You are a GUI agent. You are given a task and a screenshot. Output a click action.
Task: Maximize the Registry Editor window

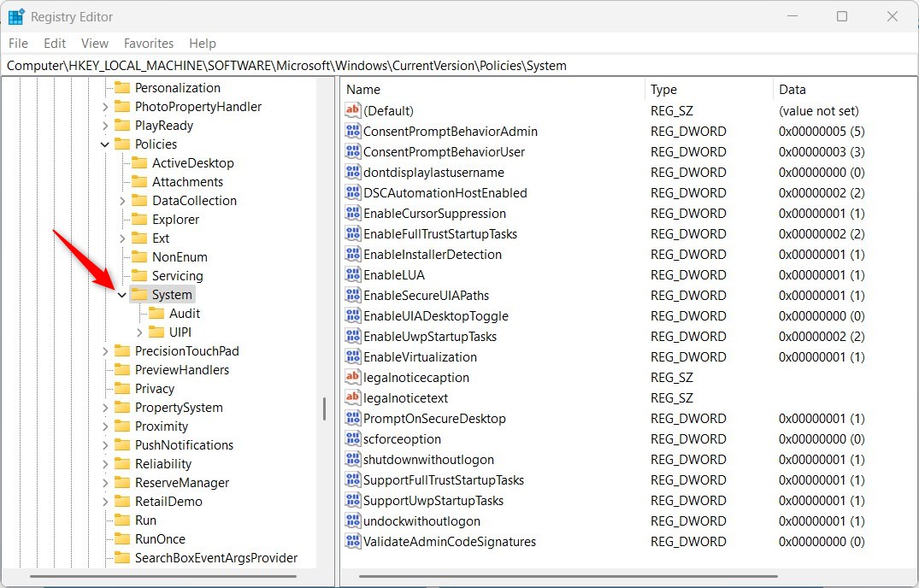point(842,16)
